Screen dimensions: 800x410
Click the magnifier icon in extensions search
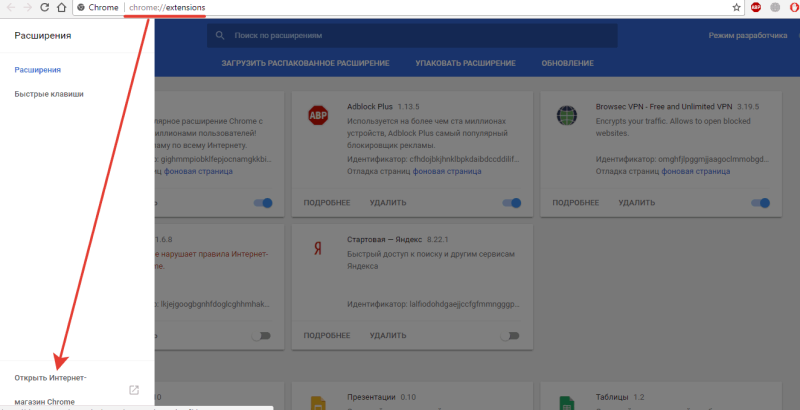click(x=220, y=35)
